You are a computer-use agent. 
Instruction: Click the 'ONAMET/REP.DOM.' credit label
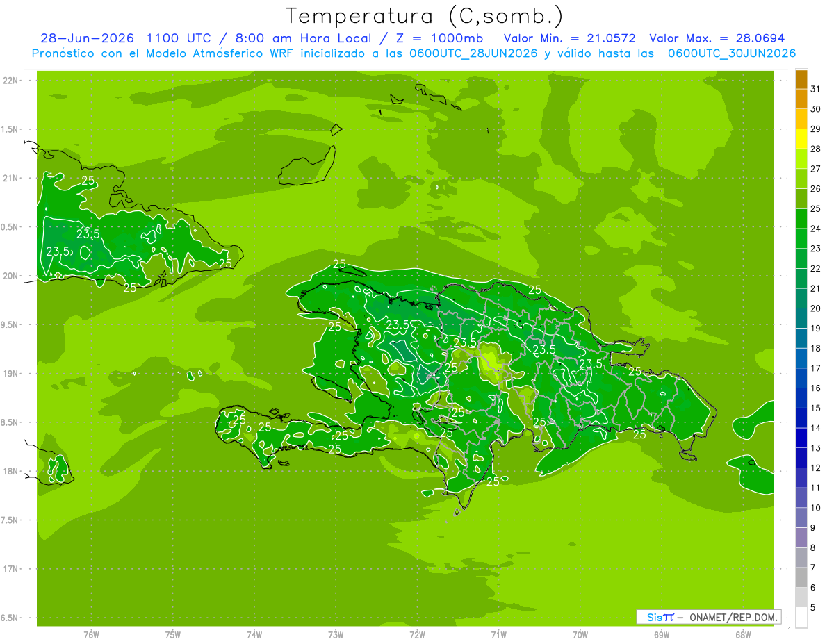[733, 617]
